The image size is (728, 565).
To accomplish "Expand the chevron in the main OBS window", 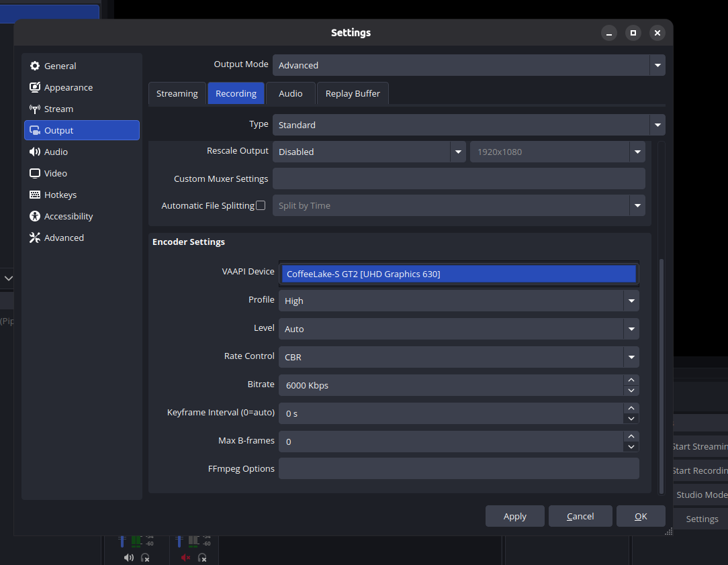I will (8, 278).
